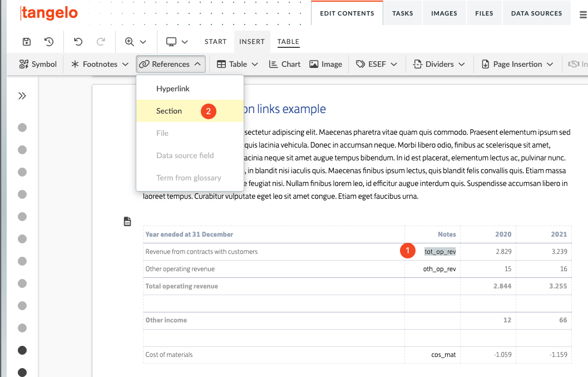Open the Footnotes dropdown

(x=100, y=64)
